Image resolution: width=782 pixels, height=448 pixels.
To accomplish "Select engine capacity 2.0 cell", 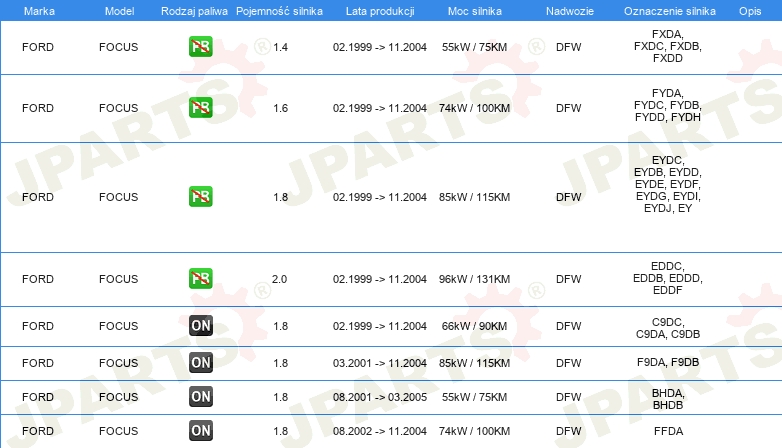I will coord(279,279).
